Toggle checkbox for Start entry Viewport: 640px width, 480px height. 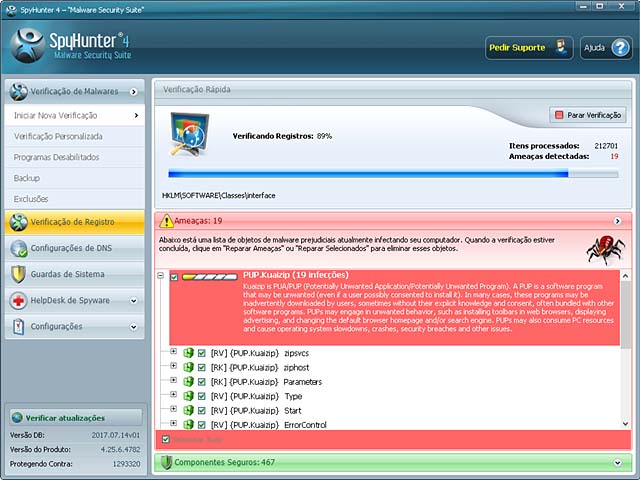(202, 411)
